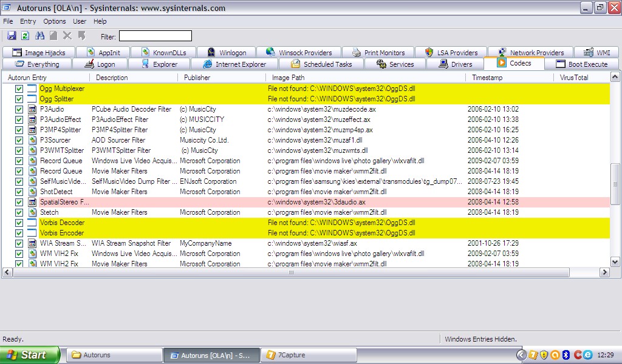Open the Image Hijacks tab
This screenshot has width=622, height=364.
pos(39,53)
